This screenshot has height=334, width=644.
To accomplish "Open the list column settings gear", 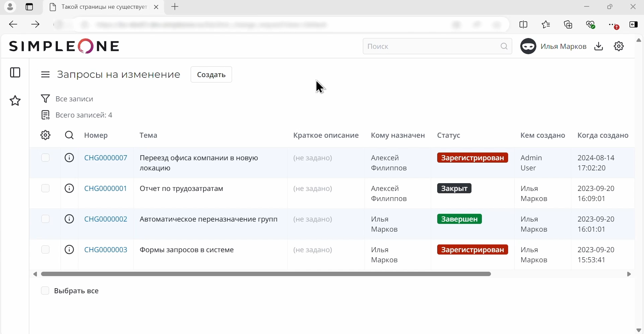I will 45,135.
